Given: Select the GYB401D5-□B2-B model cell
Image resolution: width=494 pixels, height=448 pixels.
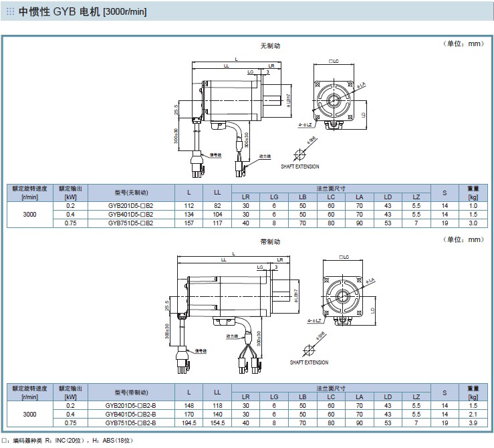Looking at the screenshot, I should (130, 414).
